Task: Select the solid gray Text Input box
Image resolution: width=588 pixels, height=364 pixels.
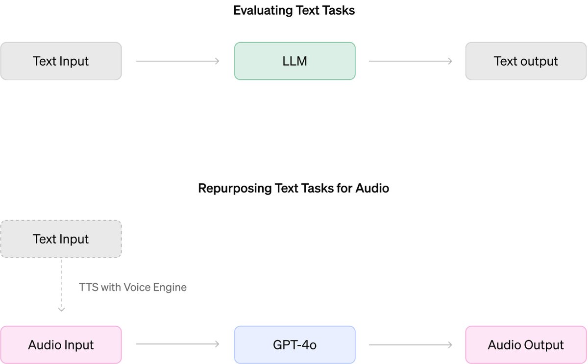Action: point(61,61)
